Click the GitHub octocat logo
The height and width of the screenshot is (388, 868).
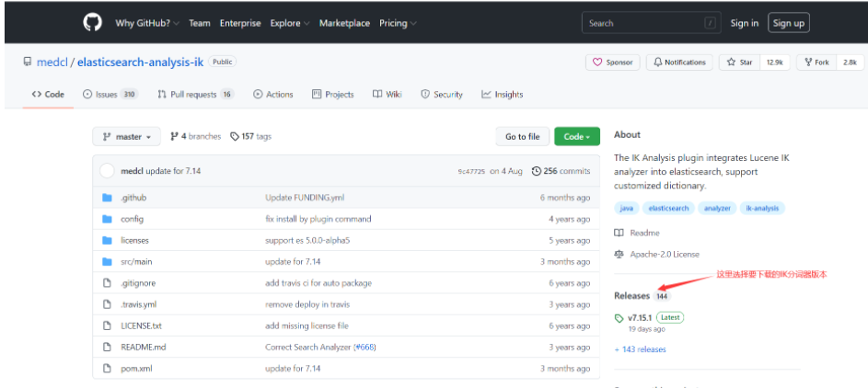[x=93, y=23]
